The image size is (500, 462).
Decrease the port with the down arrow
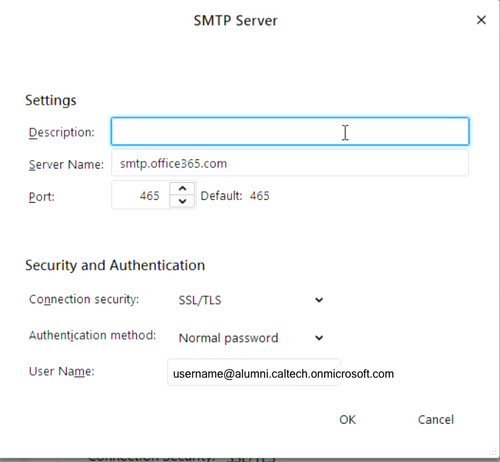(182, 201)
